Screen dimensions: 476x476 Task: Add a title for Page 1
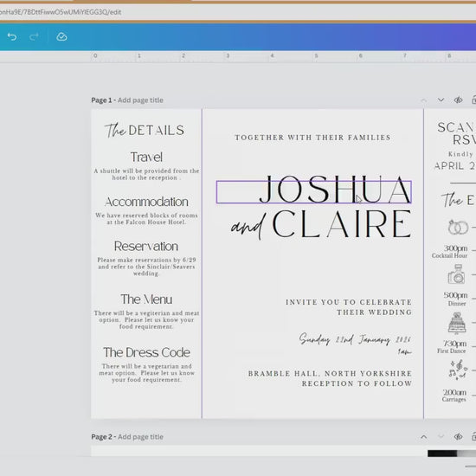click(140, 100)
